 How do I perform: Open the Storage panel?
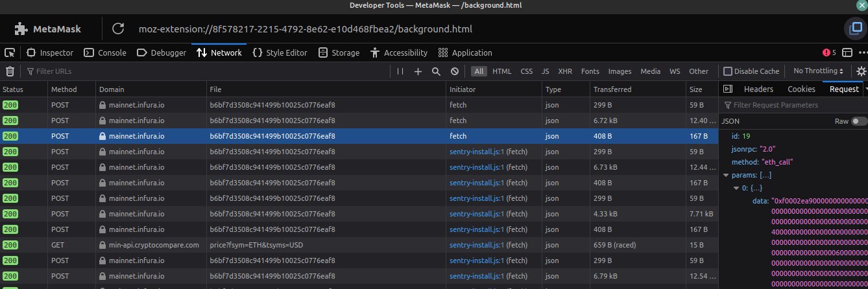pos(339,52)
